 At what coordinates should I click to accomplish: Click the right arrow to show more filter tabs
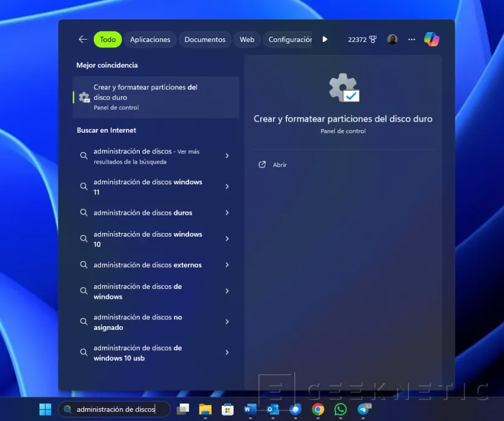tap(325, 39)
